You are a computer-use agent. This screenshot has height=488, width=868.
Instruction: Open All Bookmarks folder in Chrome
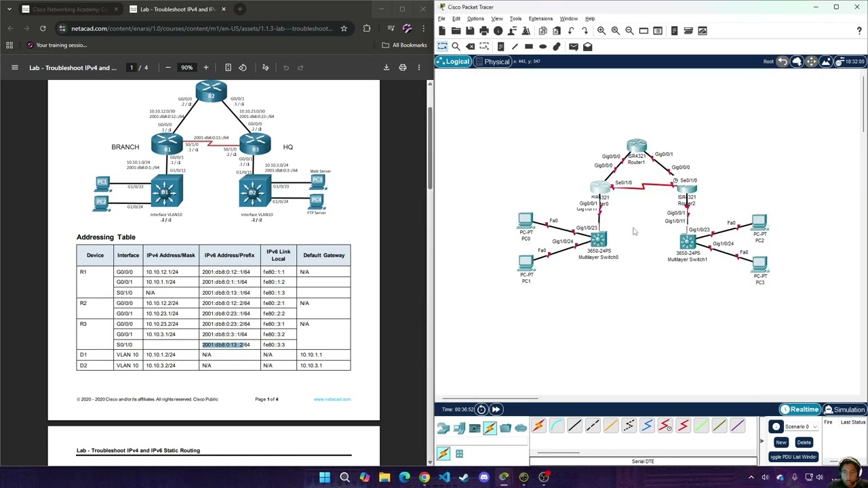pos(404,45)
